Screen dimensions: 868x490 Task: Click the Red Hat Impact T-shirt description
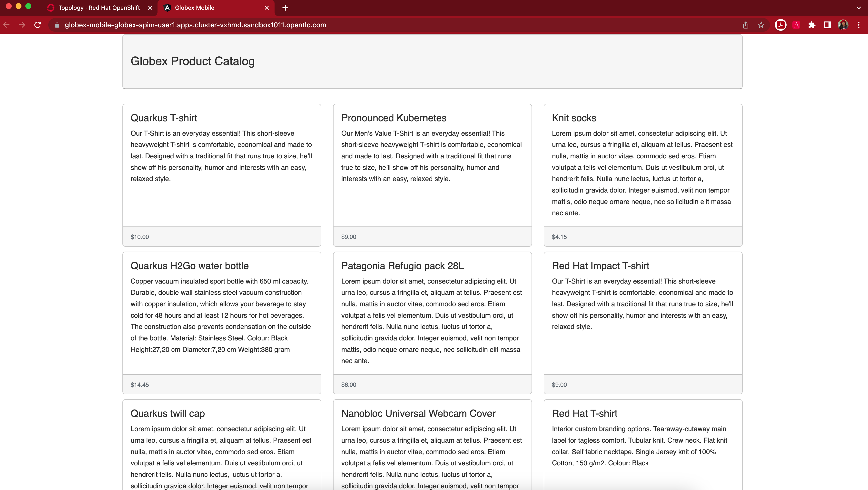coord(642,304)
